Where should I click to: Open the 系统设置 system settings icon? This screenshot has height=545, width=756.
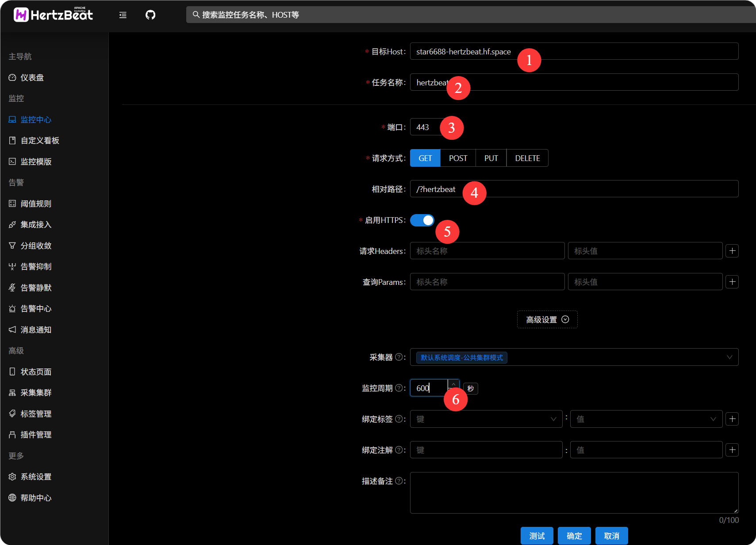[x=12, y=476]
